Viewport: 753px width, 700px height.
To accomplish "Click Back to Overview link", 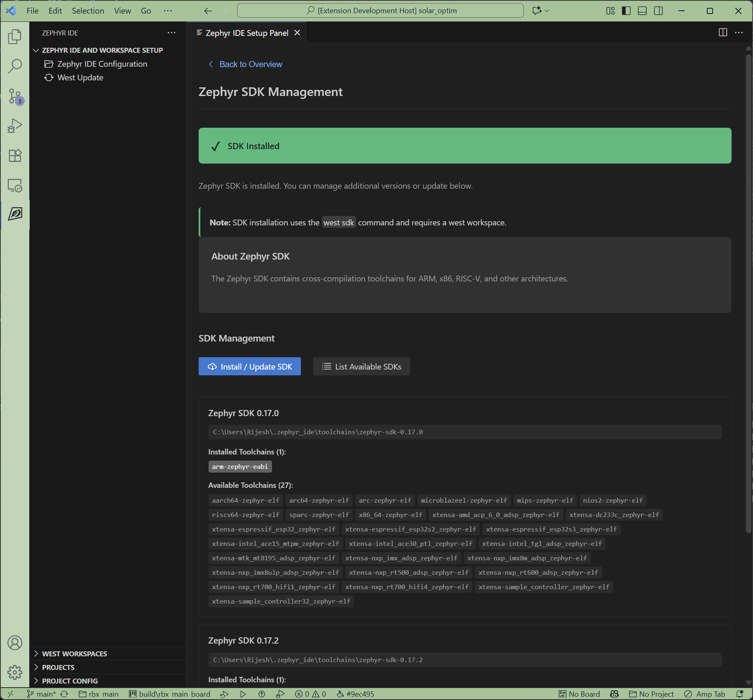I will tap(246, 64).
